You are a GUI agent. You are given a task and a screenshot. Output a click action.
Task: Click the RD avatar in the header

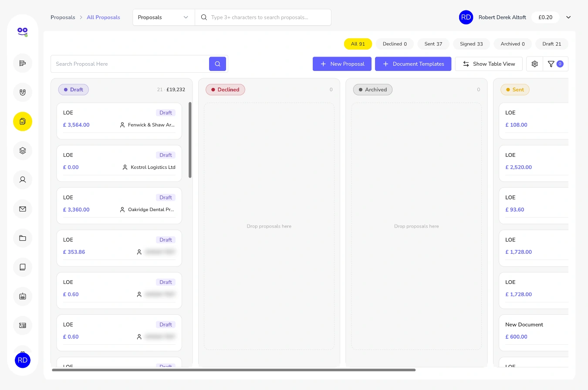(x=466, y=17)
